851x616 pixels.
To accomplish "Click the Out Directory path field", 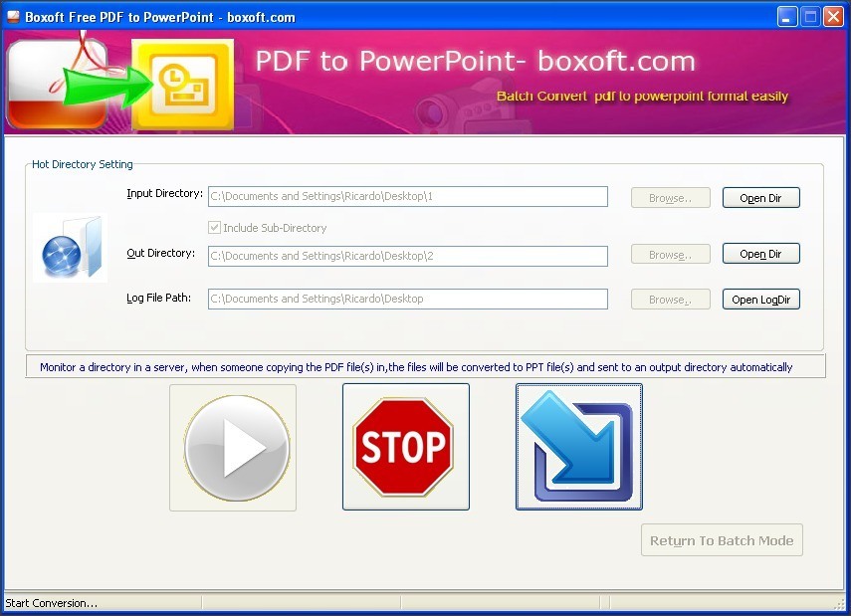I will click(408, 256).
